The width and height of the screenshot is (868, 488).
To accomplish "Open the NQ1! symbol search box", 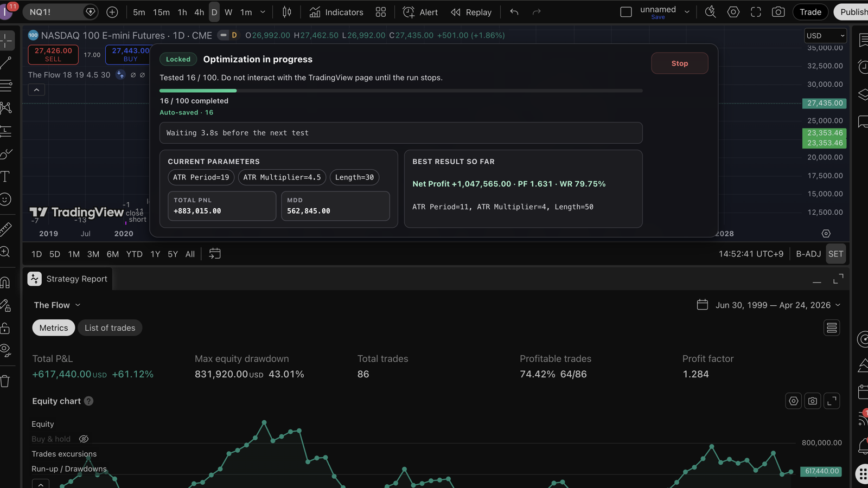I will point(61,12).
